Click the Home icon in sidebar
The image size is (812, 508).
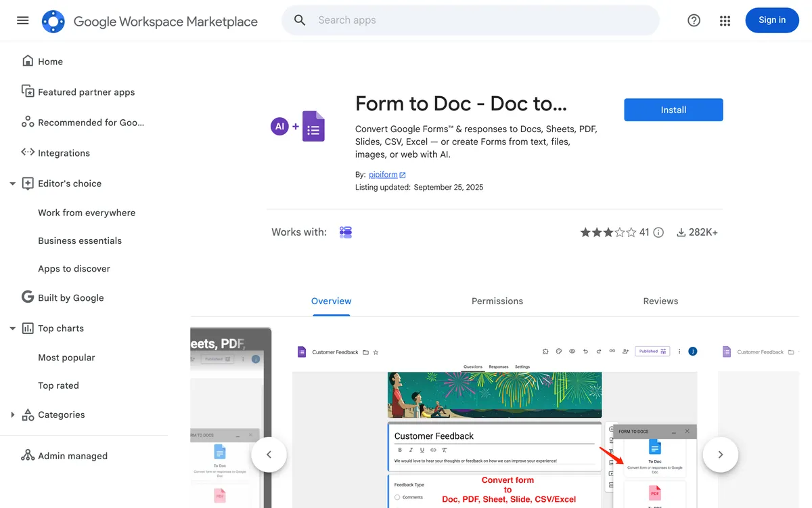(28, 61)
